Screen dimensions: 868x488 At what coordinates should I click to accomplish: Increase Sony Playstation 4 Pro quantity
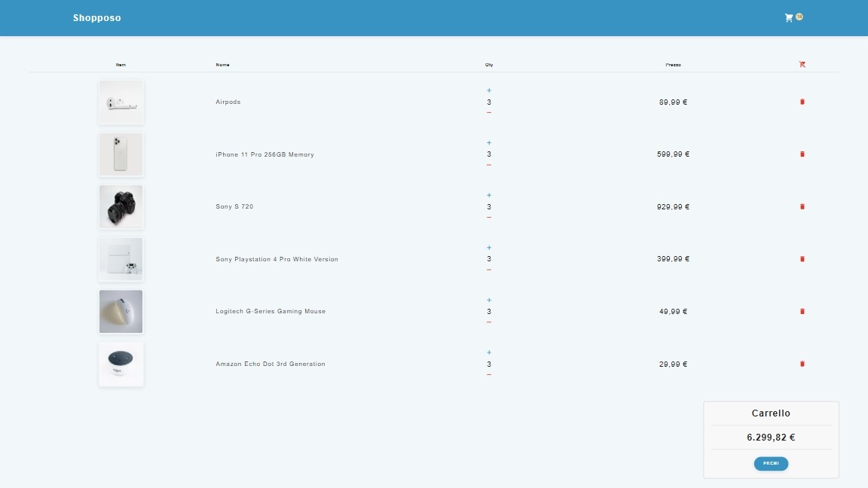click(489, 247)
